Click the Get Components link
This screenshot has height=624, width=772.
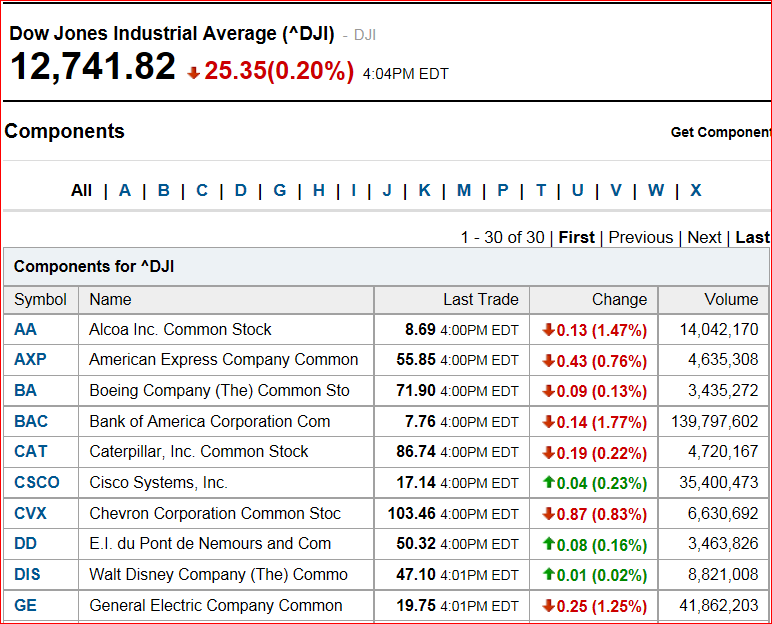[x=720, y=132]
